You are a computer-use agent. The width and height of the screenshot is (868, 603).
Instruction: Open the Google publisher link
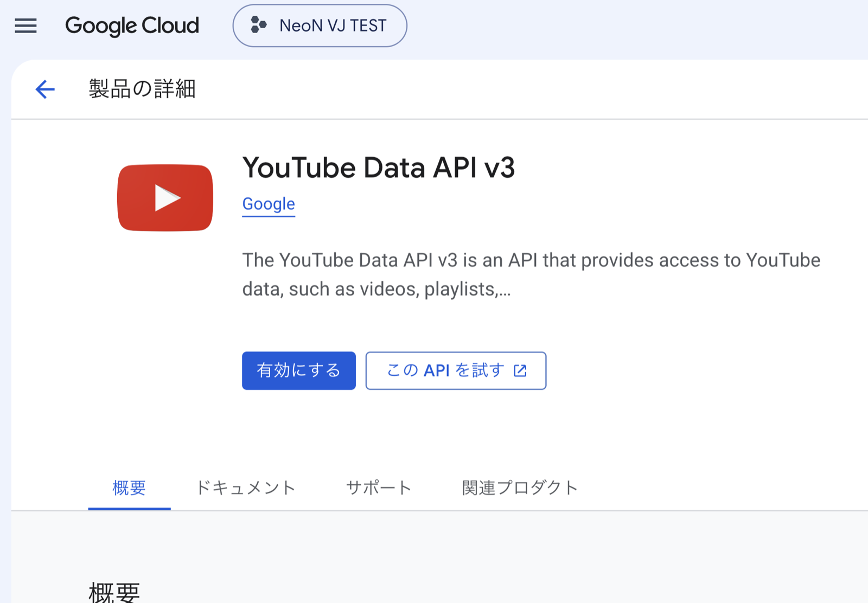click(269, 204)
